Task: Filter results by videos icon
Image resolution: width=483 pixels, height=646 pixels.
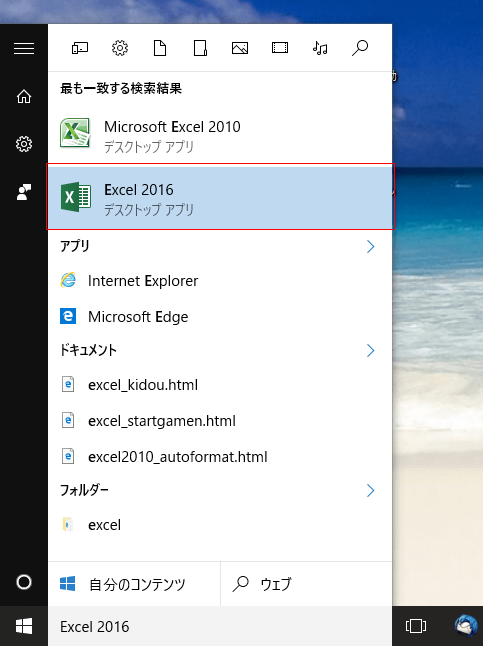Action: click(x=280, y=48)
